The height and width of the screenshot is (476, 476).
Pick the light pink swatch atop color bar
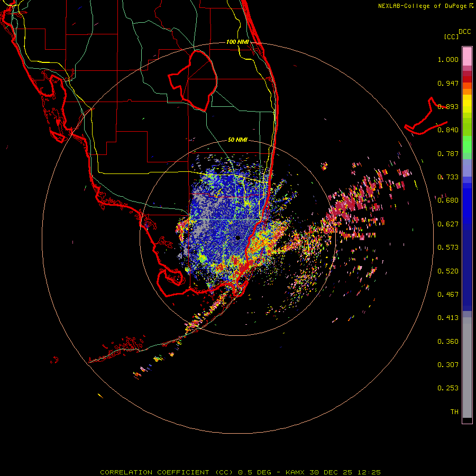pyautogui.click(x=467, y=56)
